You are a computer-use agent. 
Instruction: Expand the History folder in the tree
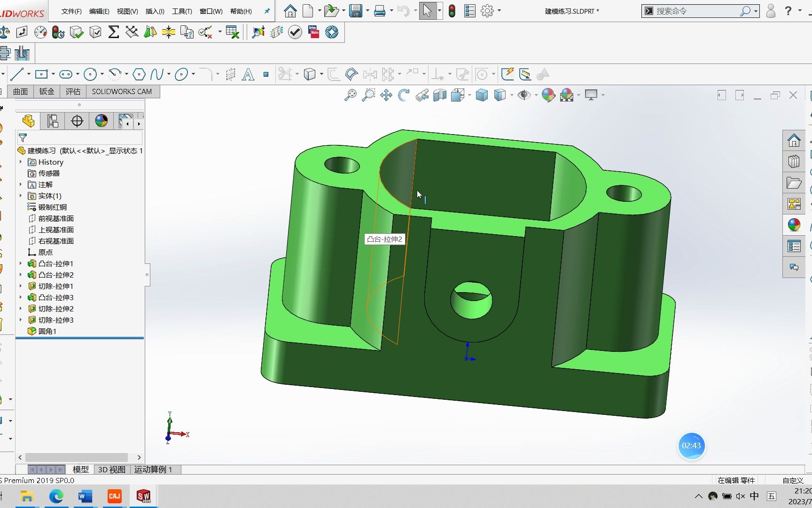pos(21,162)
